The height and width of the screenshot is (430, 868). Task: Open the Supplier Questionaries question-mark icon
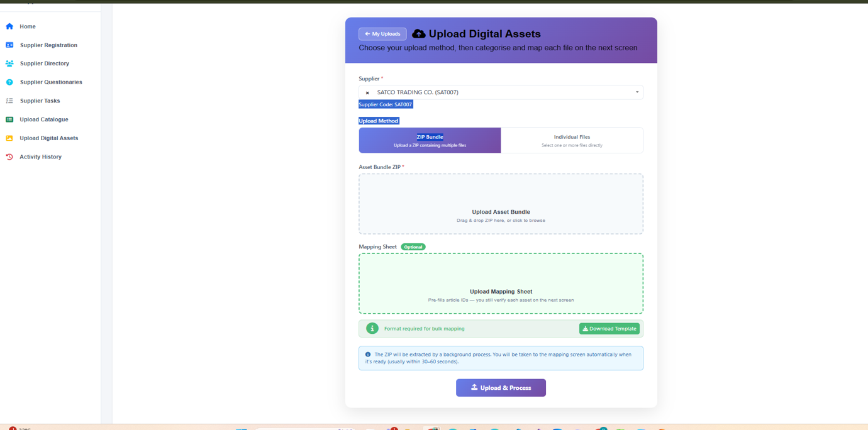click(9, 82)
